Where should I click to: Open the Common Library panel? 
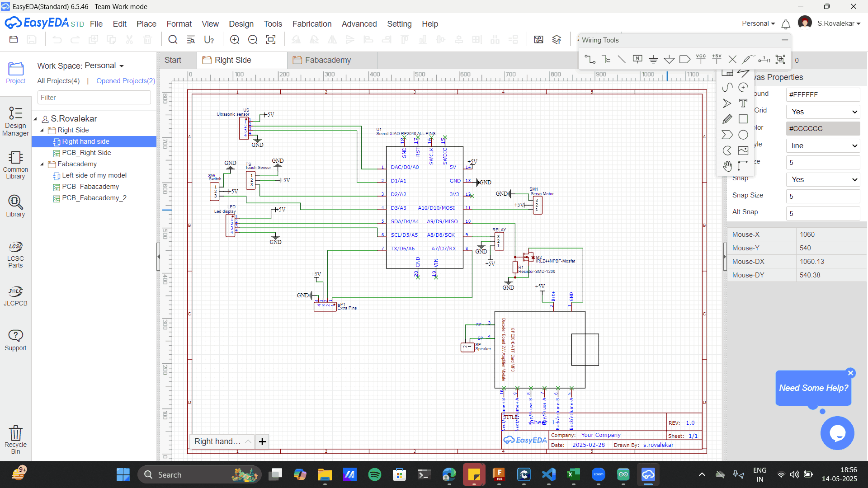15,165
